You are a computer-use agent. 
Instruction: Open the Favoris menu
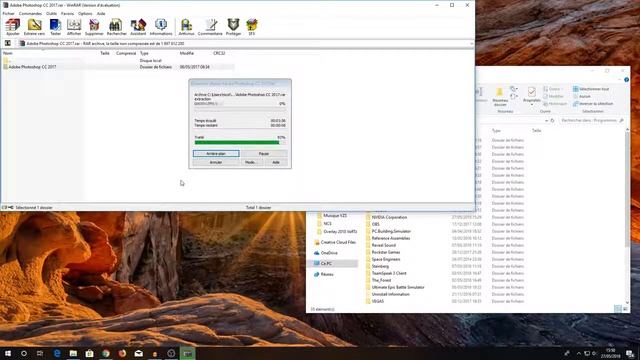pos(67,13)
